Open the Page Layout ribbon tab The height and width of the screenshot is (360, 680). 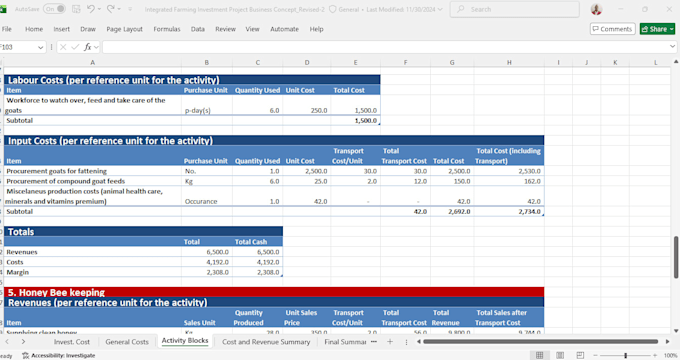click(x=124, y=29)
